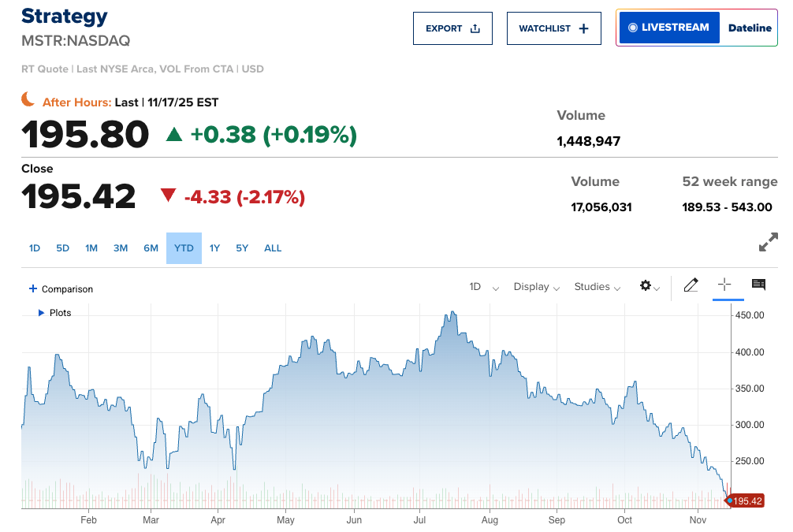
Task: Select the YTD range tab
Action: 184,248
